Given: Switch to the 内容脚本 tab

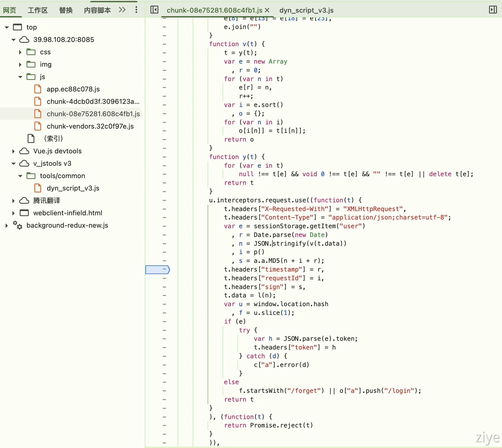Looking at the screenshot, I should pos(97,10).
